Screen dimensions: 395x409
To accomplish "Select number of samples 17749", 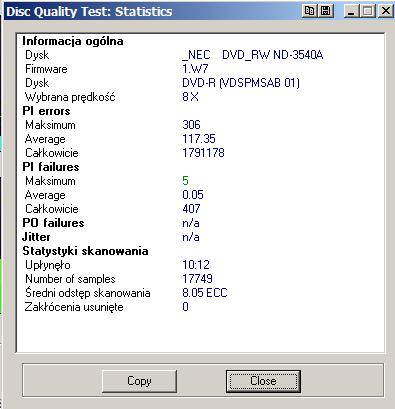I will coord(197,279).
